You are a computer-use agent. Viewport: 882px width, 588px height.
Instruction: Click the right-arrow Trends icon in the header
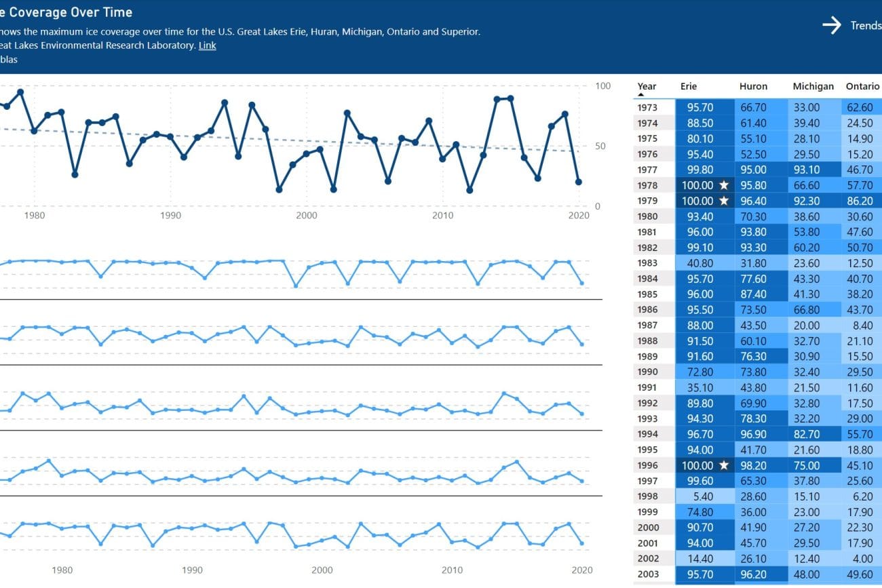pos(832,25)
